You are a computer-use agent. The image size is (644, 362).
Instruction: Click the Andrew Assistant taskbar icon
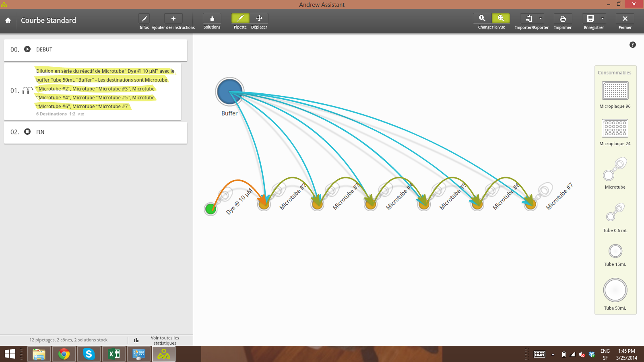pos(164,354)
